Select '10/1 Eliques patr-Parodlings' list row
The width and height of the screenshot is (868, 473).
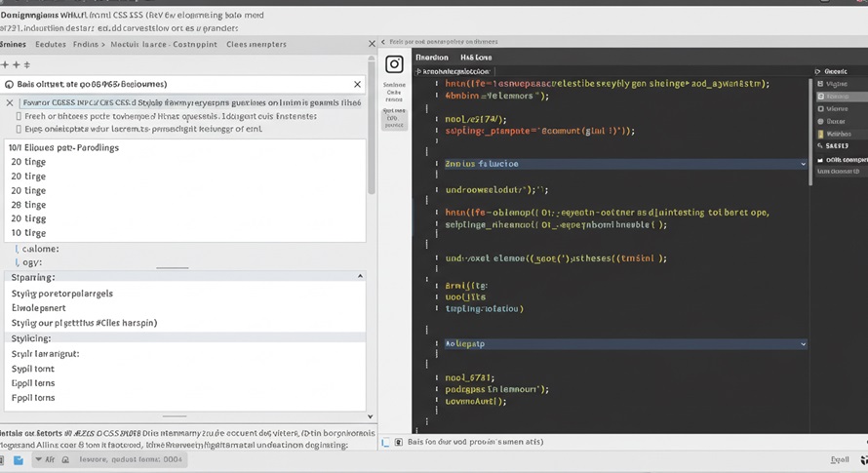[x=185, y=148]
